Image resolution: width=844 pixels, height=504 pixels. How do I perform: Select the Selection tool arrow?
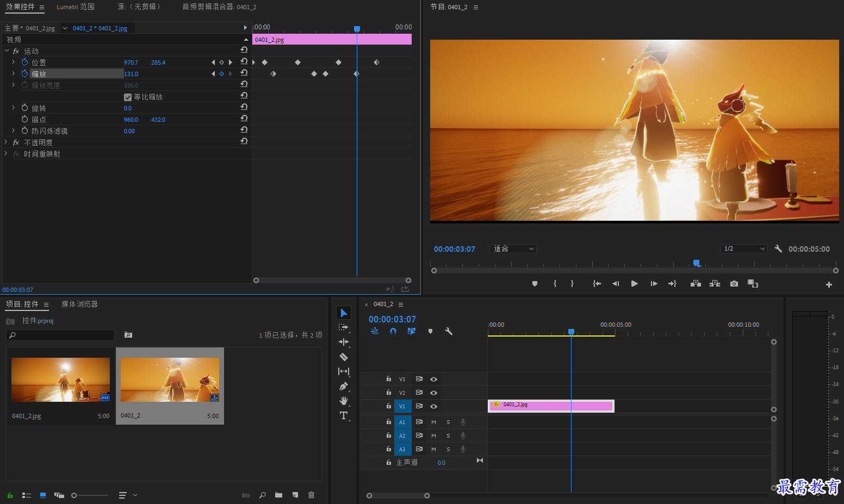[344, 313]
